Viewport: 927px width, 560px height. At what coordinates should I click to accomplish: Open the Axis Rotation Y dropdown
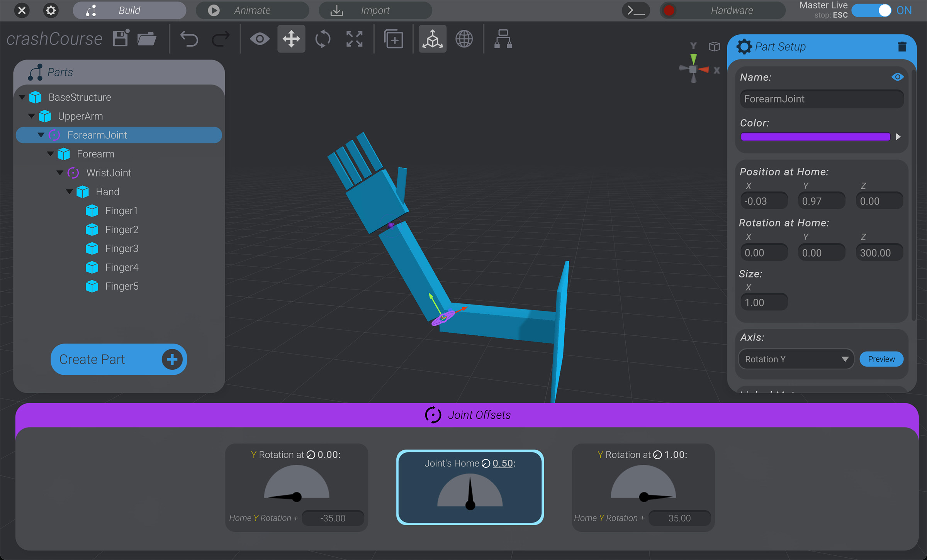(x=795, y=359)
